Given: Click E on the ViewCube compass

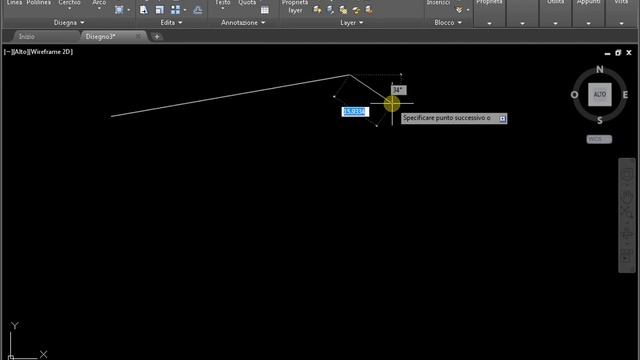Looking at the screenshot, I should coord(625,95).
